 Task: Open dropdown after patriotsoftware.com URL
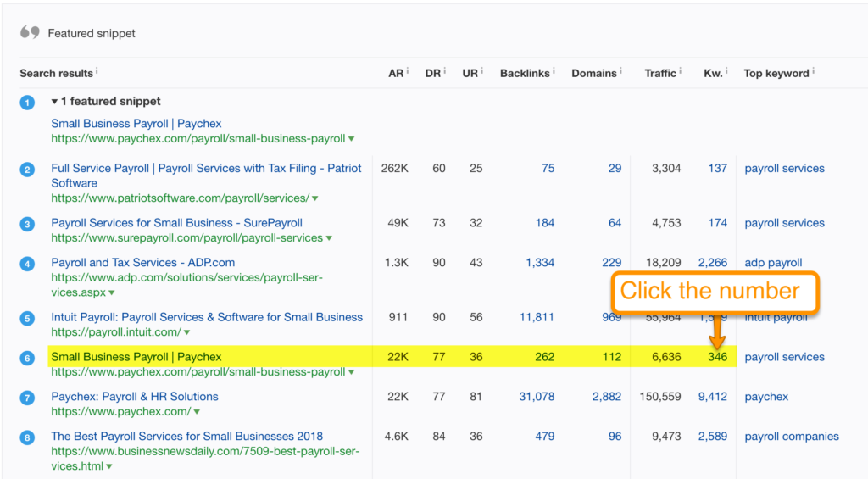point(315,198)
